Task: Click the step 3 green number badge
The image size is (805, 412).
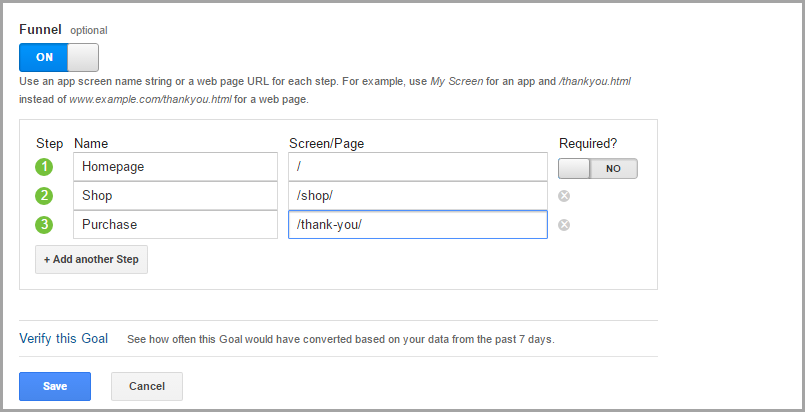Action: click(44, 225)
